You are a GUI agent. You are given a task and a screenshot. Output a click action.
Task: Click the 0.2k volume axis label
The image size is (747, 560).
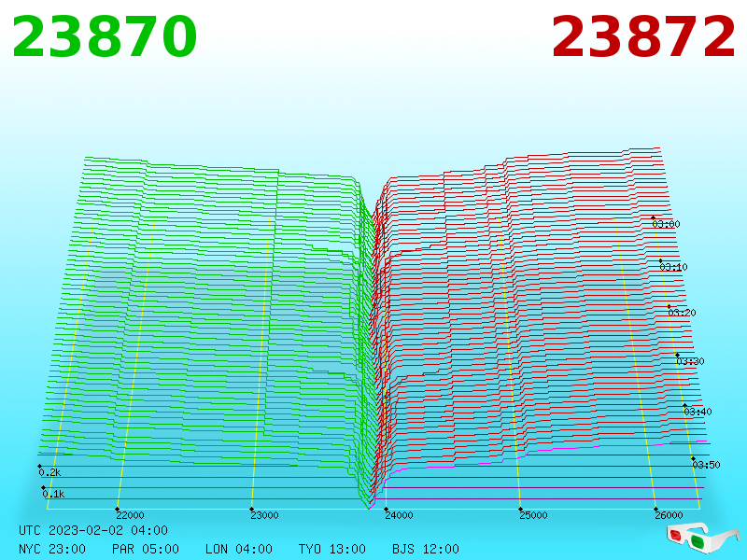tap(49, 472)
